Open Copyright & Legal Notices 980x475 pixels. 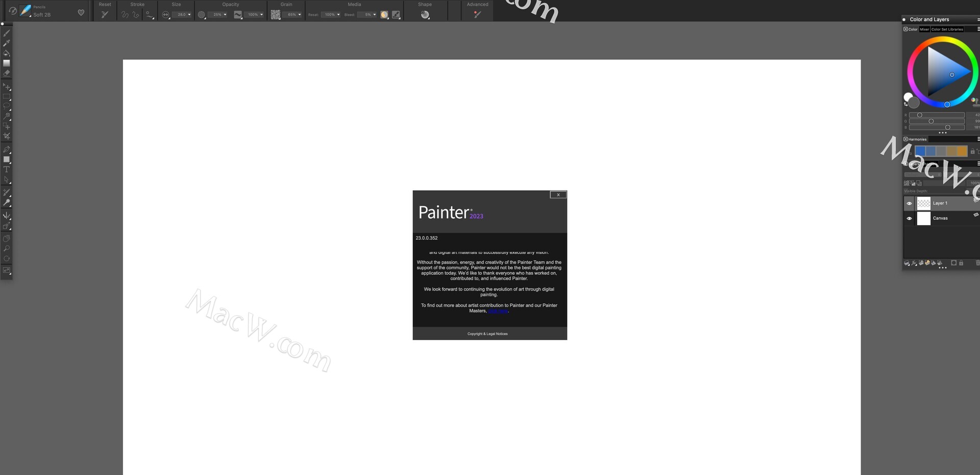(487, 334)
